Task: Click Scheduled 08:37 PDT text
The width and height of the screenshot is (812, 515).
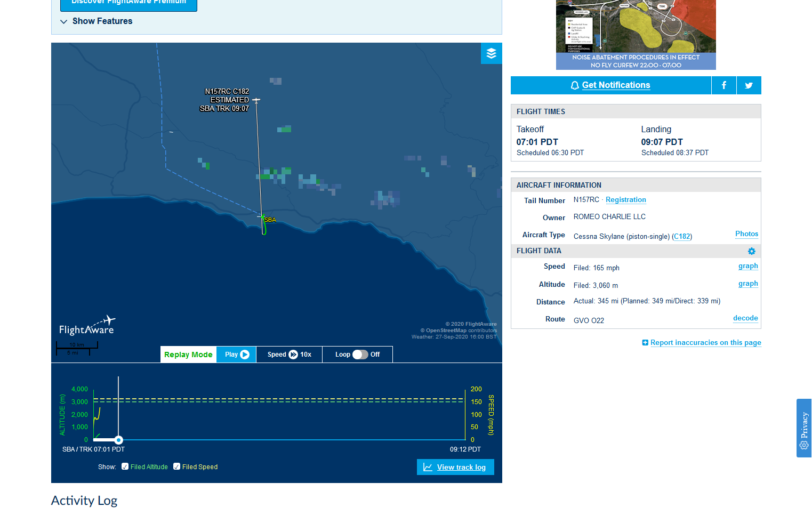Action: [675, 153]
